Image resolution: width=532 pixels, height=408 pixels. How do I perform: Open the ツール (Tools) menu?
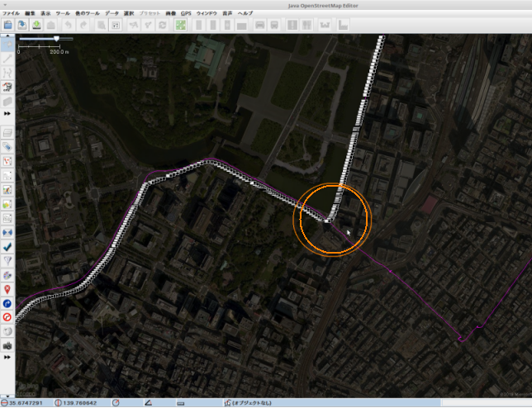(x=63, y=13)
